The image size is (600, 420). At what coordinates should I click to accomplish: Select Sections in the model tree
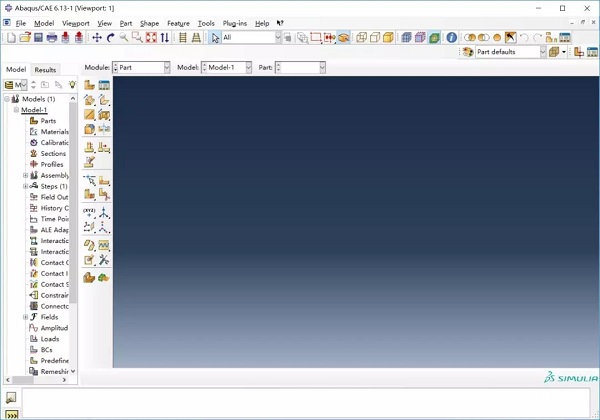tap(53, 154)
